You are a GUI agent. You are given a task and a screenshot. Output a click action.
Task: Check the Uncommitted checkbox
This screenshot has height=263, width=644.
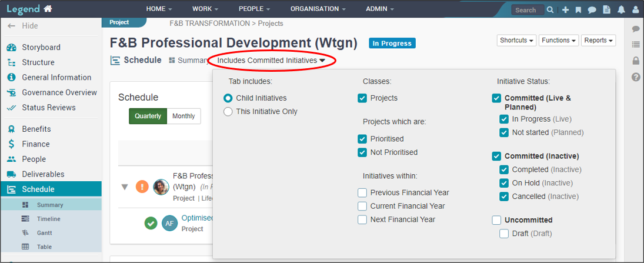[496, 220]
